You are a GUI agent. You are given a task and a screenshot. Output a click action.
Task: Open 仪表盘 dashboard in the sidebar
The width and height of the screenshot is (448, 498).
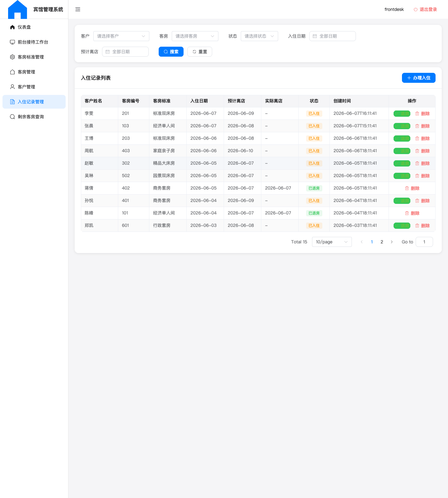tap(34, 27)
